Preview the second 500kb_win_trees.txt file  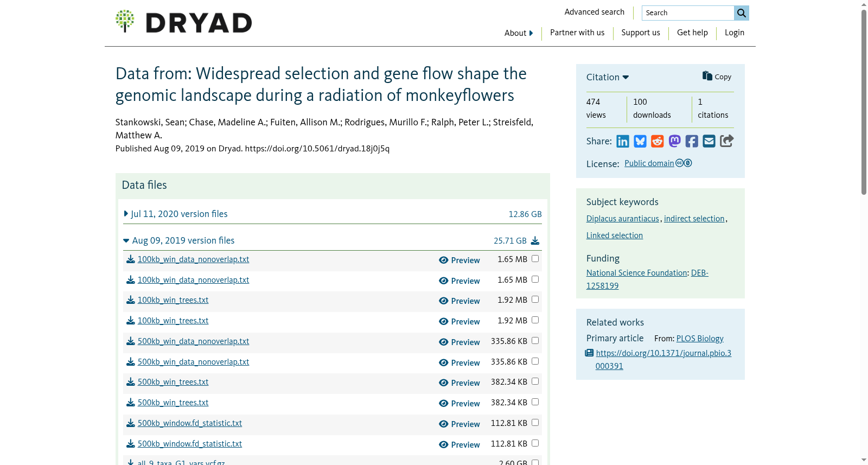tap(459, 404)
